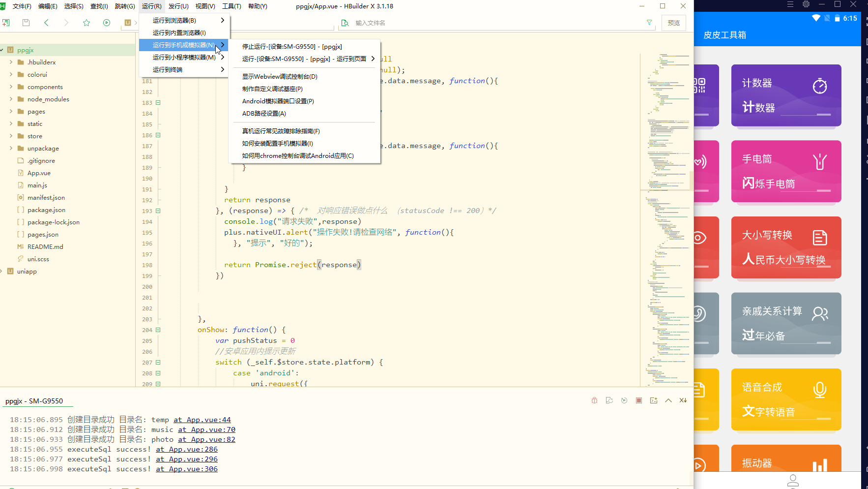Image resolution: width=868 pixels, height=489 pixels.
Task: Expand the store folder
Action: 11,136
